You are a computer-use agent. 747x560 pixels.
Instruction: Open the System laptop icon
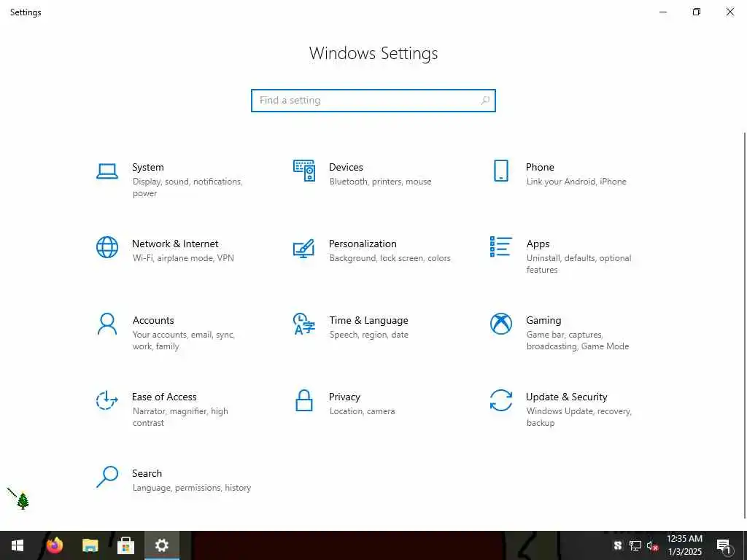point(107,171)
